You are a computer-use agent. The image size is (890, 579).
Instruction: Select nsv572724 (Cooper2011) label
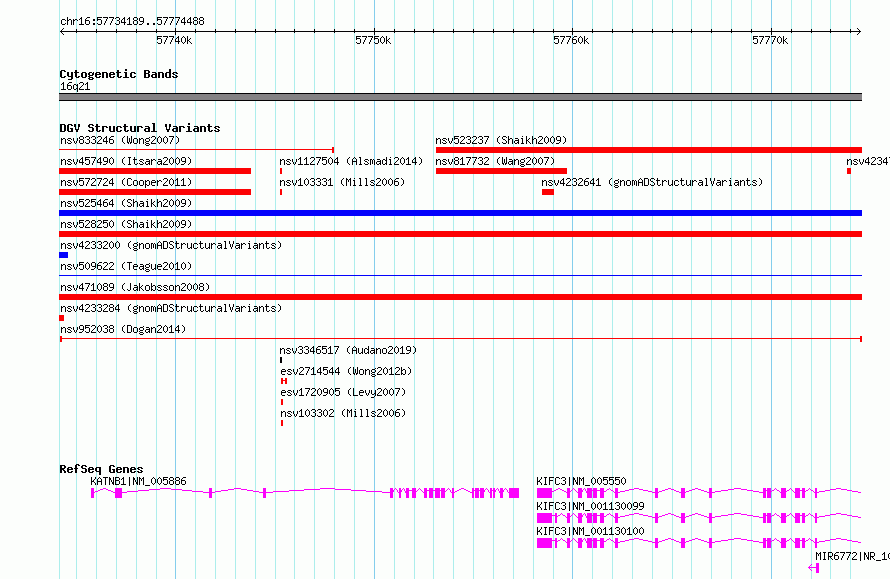[126, 182]
